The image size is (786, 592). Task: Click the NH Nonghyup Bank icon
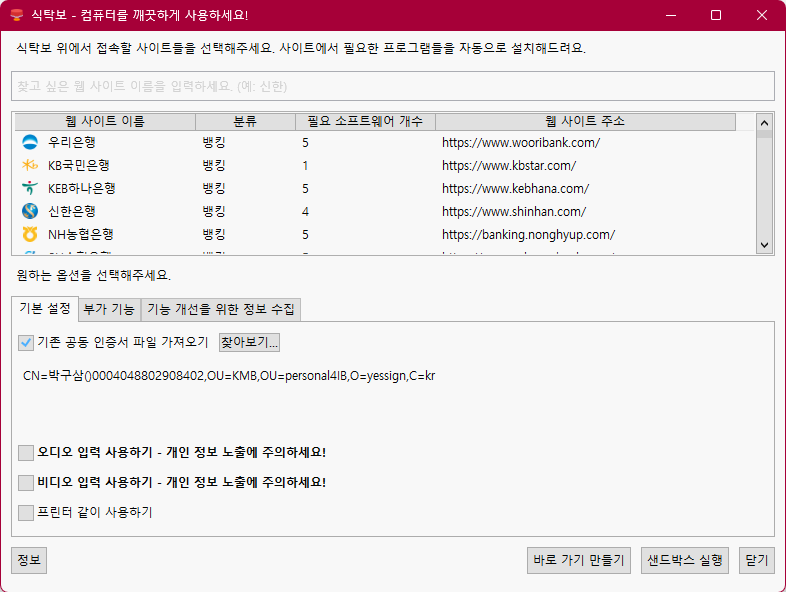pos(30,234)
